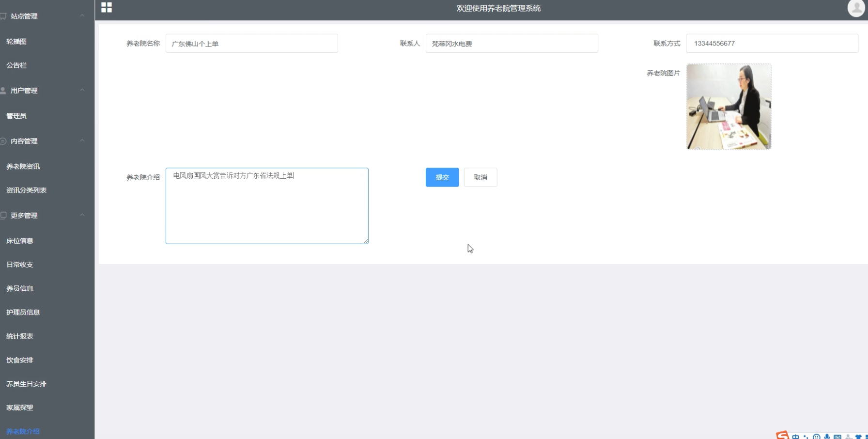Click the 提交 submit button
Image resolution: width=868 pixels, height=439 pixels.
coord(442,177)
